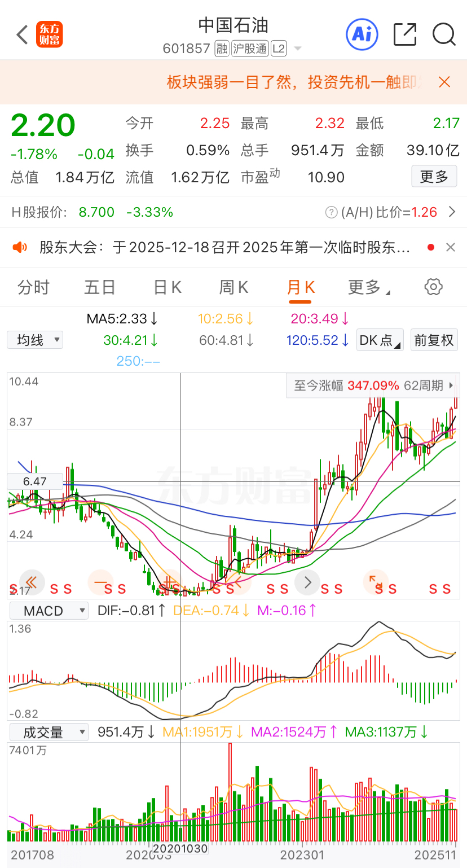467x868 pixels.
Task: Tap the orange speaker announcement icon
Action: (20, 247)
